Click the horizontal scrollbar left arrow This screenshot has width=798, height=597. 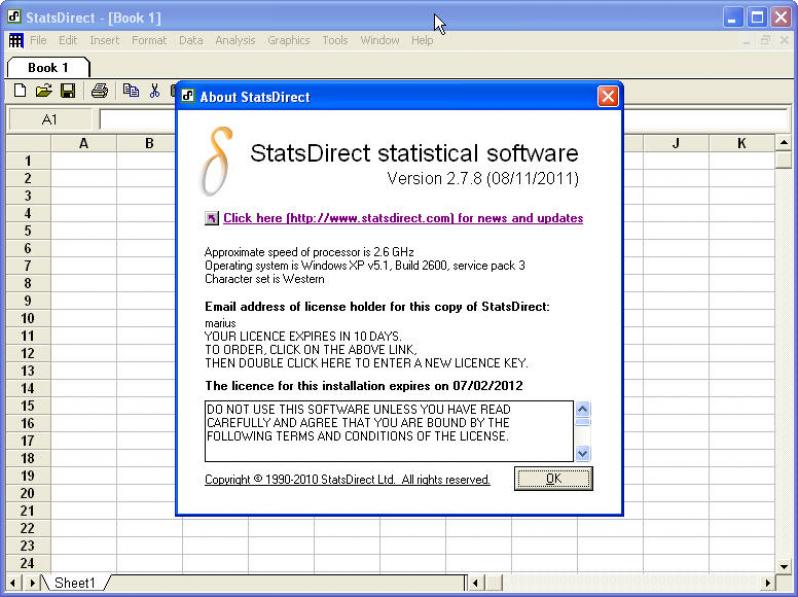pyautogui.click(x=476, y=583)
